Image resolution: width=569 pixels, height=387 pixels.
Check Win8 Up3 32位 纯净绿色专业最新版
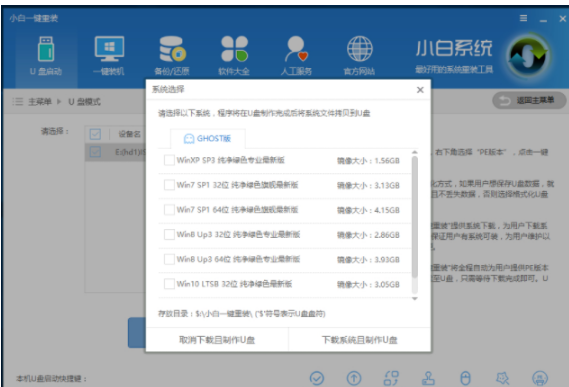click(x=169, y=235)
